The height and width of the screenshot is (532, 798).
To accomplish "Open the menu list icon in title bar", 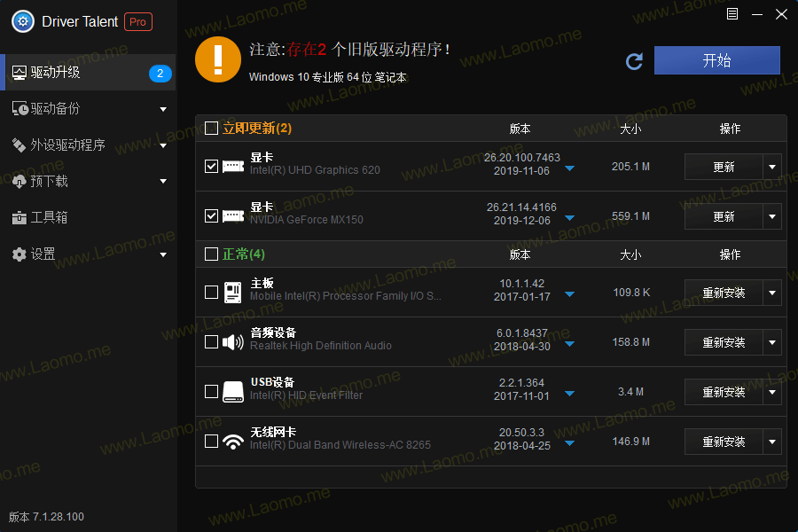I will coord(731,14).
